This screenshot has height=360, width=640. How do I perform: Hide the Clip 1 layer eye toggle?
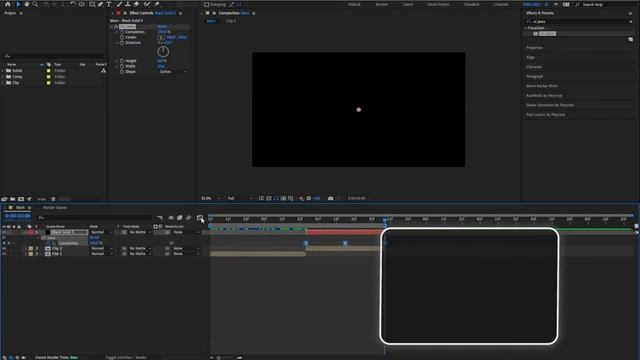tap(4, 254)
